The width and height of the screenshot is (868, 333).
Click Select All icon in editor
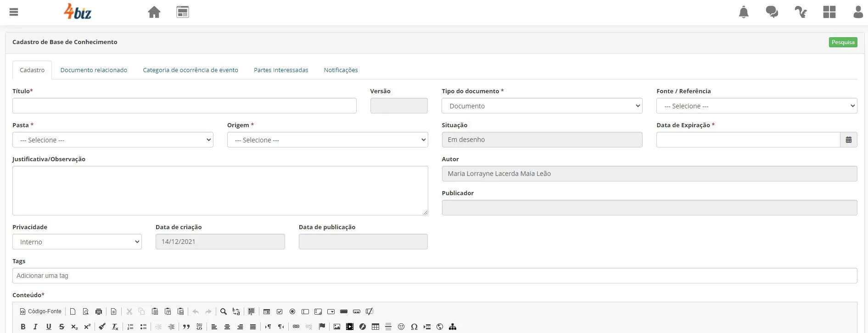(x=251, y=311)
